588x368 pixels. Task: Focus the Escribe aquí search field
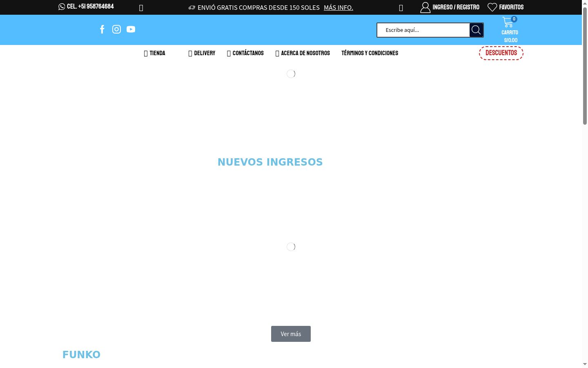tap(423, 30)
